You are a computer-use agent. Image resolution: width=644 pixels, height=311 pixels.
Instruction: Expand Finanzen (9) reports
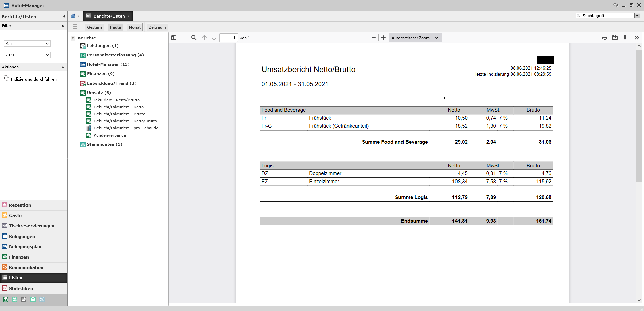(x=101, y=74)
